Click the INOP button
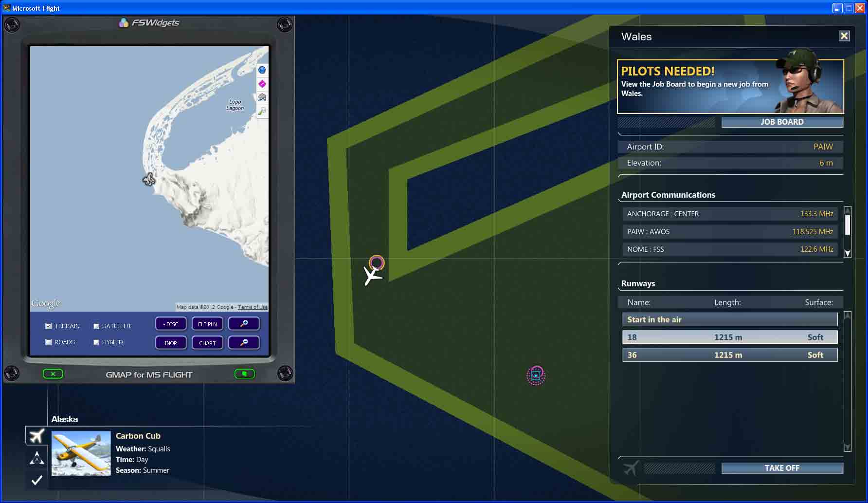 point(171,343)
